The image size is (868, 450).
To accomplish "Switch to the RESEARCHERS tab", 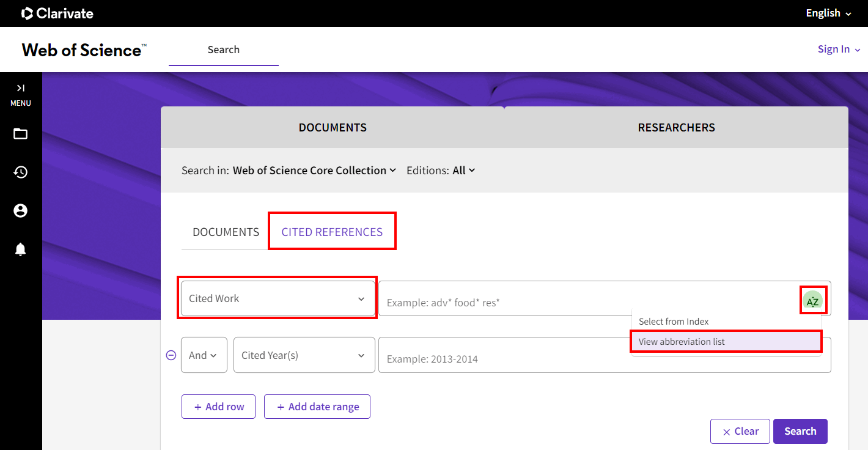I will [x=677, y=128].
